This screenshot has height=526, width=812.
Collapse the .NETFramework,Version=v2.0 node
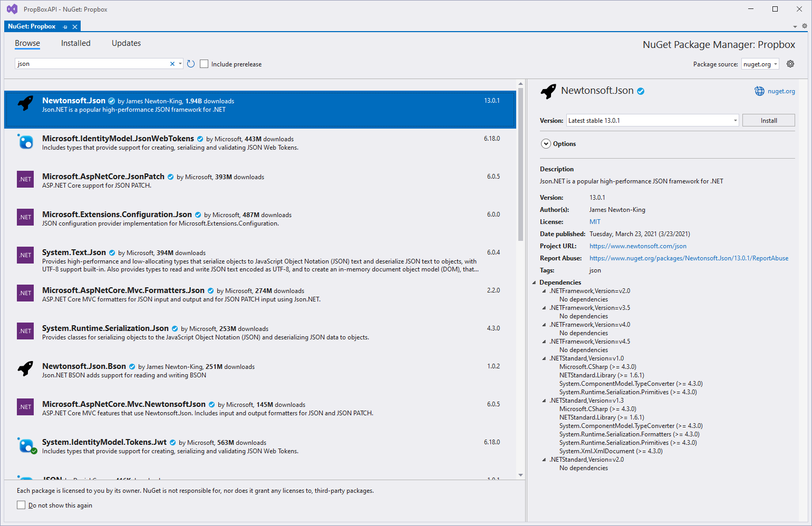(544, 291)
